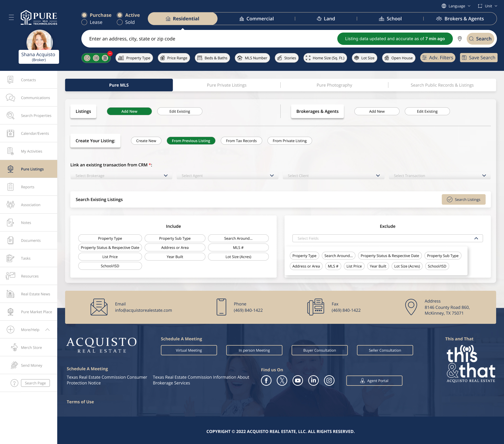Collapse the Exclude Select Fields dropdown
This screenshot has height=444, width=504.
coord(476,238)
